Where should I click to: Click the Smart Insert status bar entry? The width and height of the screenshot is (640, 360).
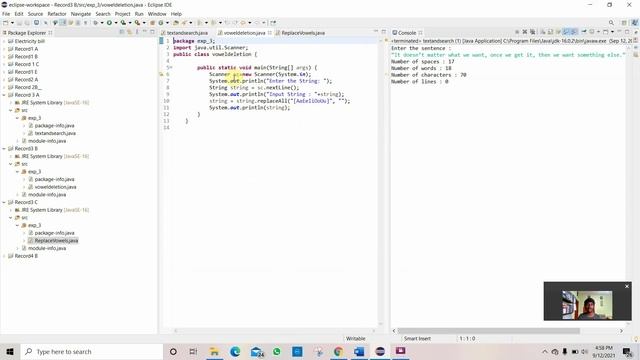pos(417,338)
